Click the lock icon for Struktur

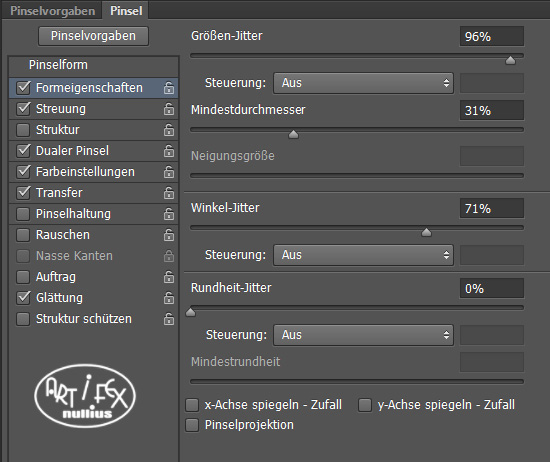(x=169, y=130)
